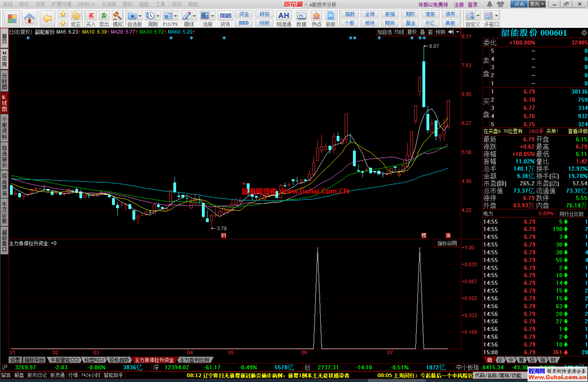Select the 筹 tab in bottom-right panel

point(521,360)
